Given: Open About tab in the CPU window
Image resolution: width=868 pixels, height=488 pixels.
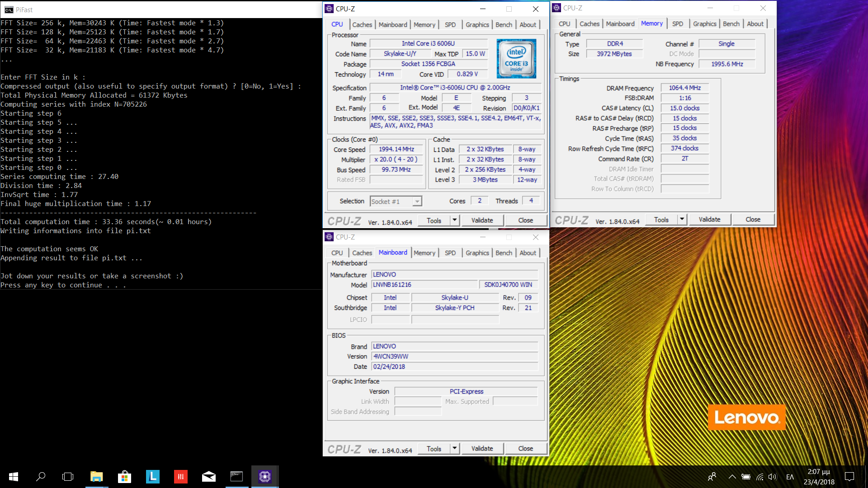Looking at the screenshot, I should (x=528, y=25).
